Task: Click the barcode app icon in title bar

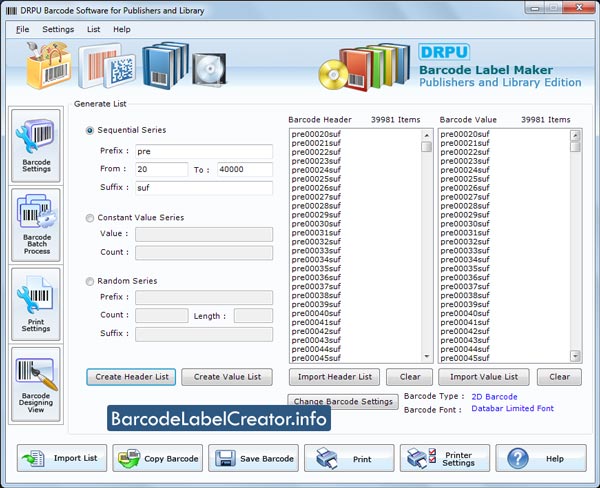Action: 11,11
